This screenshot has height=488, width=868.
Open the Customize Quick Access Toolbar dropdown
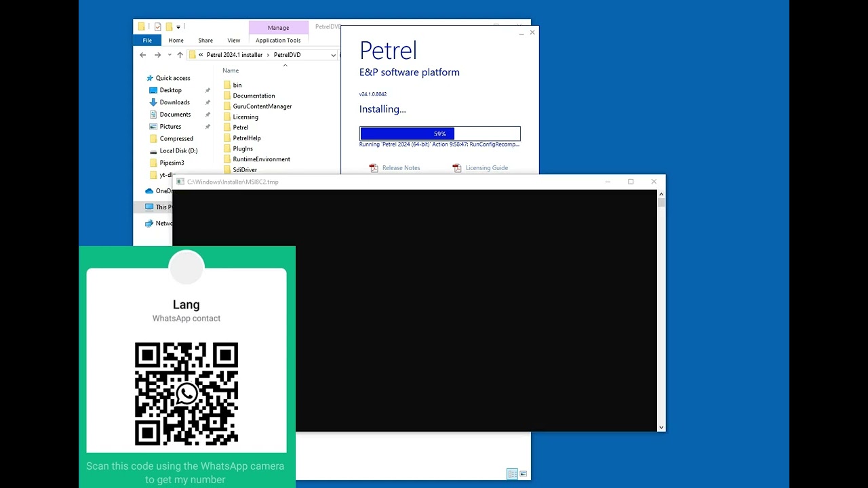click(178, 27)
